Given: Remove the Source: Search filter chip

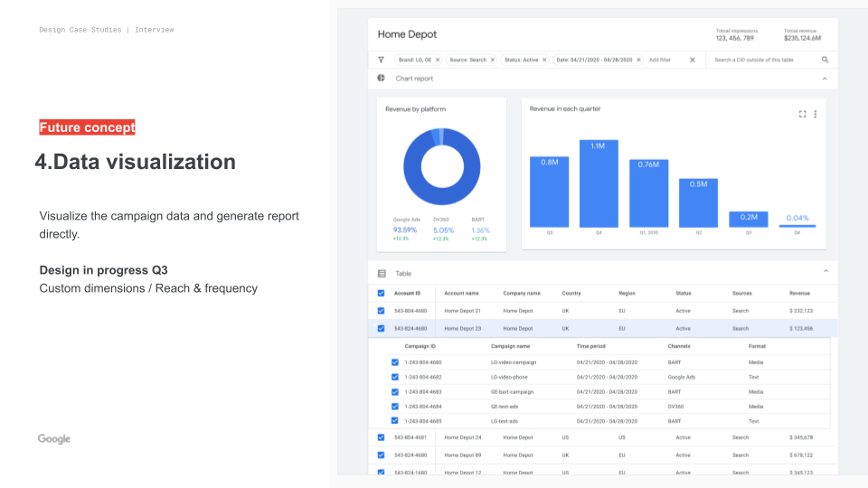Looking at the screenshot, I should click(x=492, y=60).
